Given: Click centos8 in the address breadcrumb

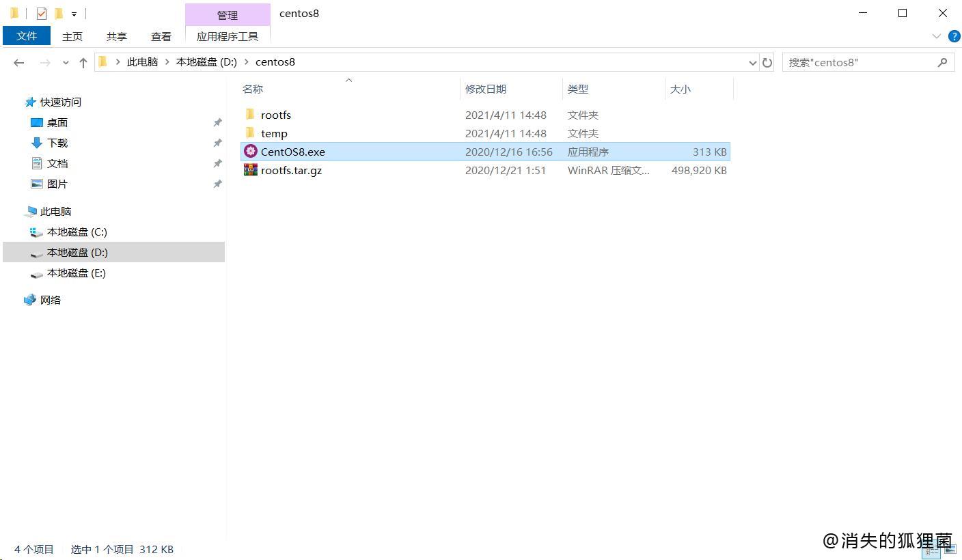Looking at the screenshot, I should [x=275, y=62].
